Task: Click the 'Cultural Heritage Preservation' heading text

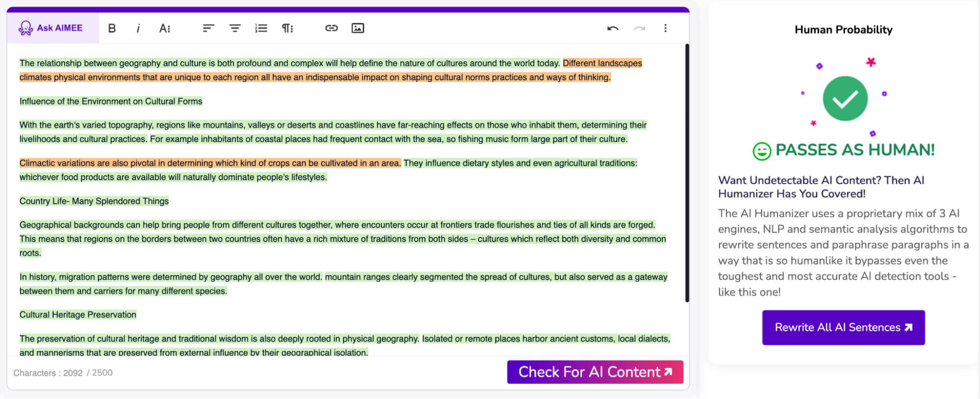Action: pos(78,315)
